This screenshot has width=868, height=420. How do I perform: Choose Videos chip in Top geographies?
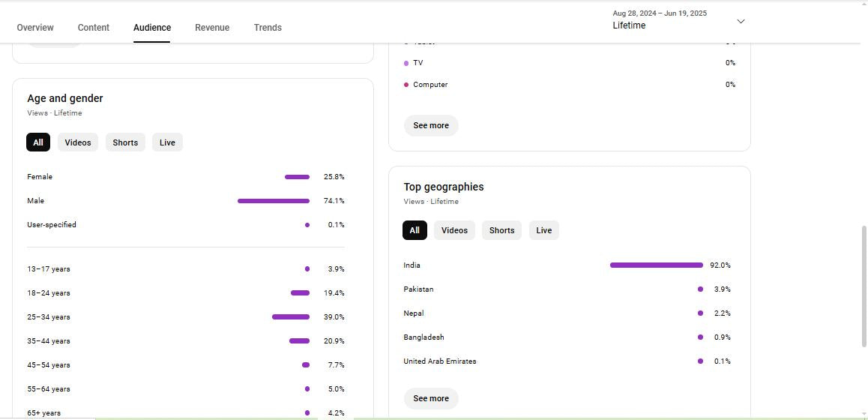[x=454, y=230]
